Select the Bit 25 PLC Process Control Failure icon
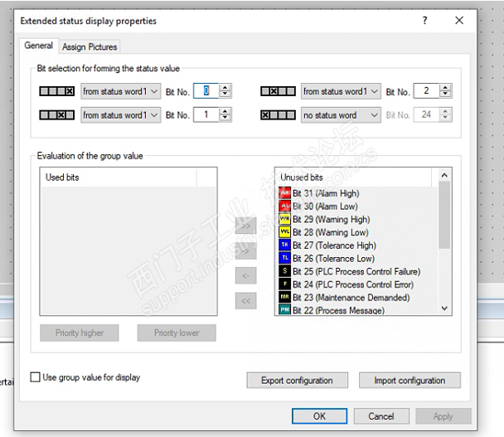Image resolution: width=504 pixels, height=437 pixels. pyautogui.click(x=285, y=271)
